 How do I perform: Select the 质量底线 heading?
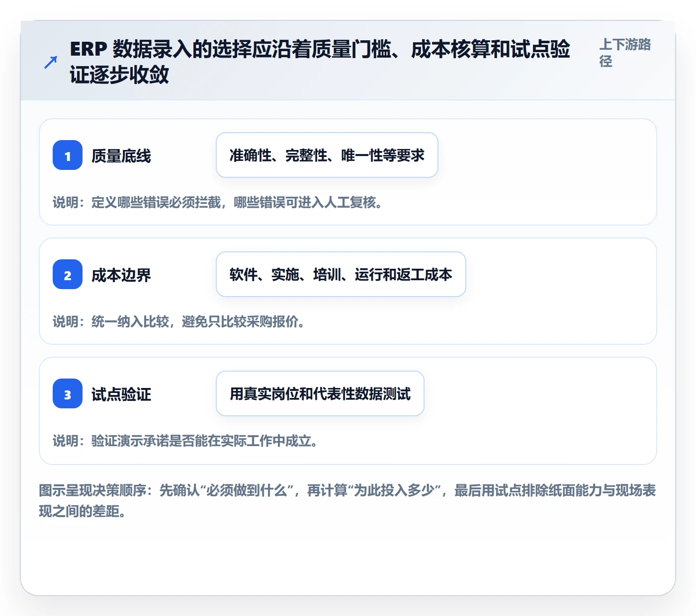point(121,156)
